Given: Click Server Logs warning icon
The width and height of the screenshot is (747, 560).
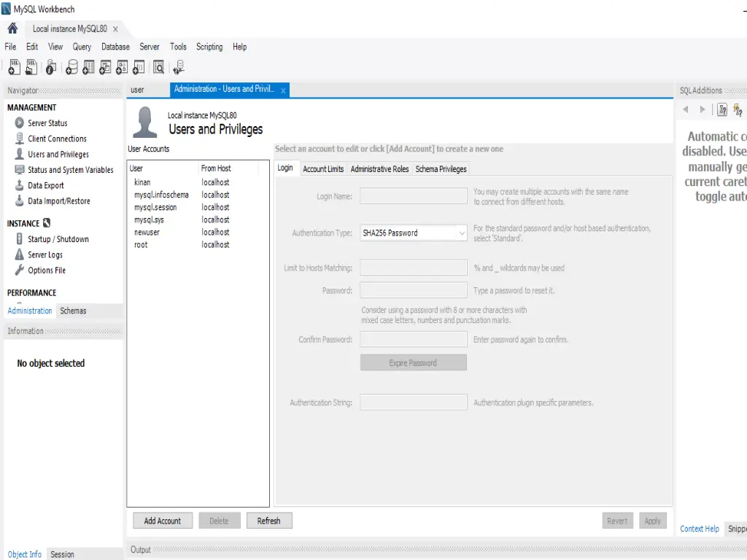Looking at the screenshot, I should click(19, 254).
